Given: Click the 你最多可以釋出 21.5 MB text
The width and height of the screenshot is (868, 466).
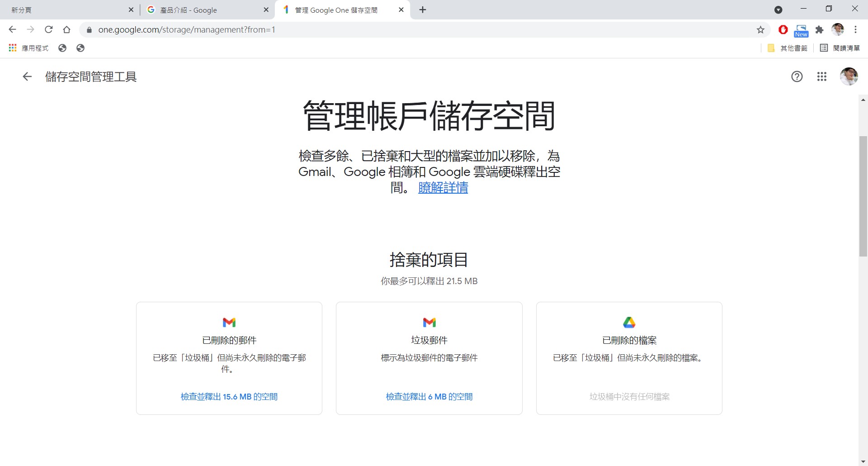Looking at the screenshot, I should 429,281.
